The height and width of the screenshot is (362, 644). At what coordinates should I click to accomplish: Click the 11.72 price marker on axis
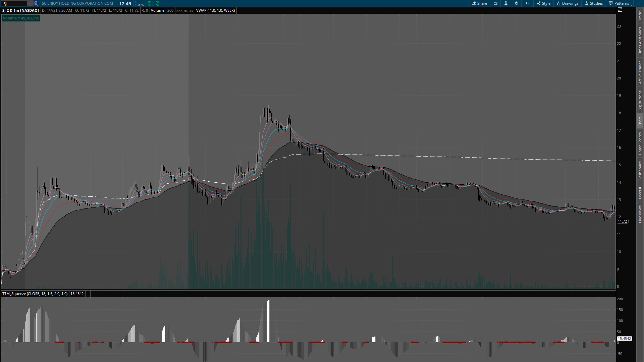click(622, 221)
